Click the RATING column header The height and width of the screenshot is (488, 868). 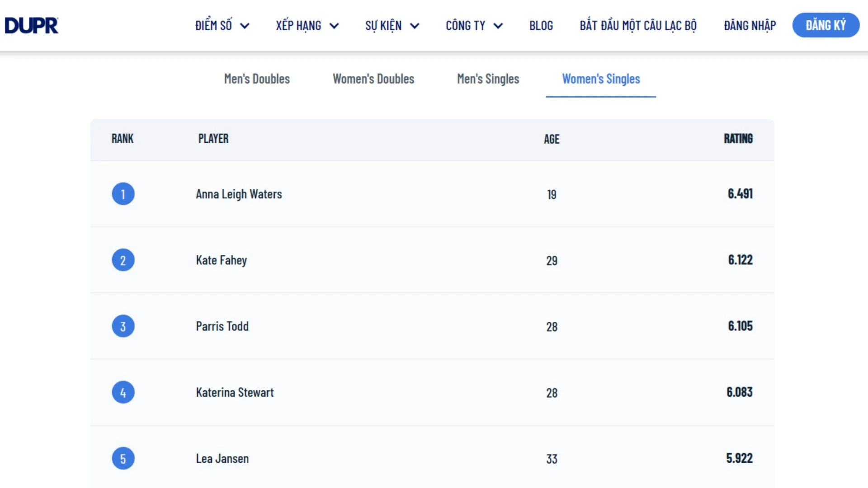pos(738,139)
